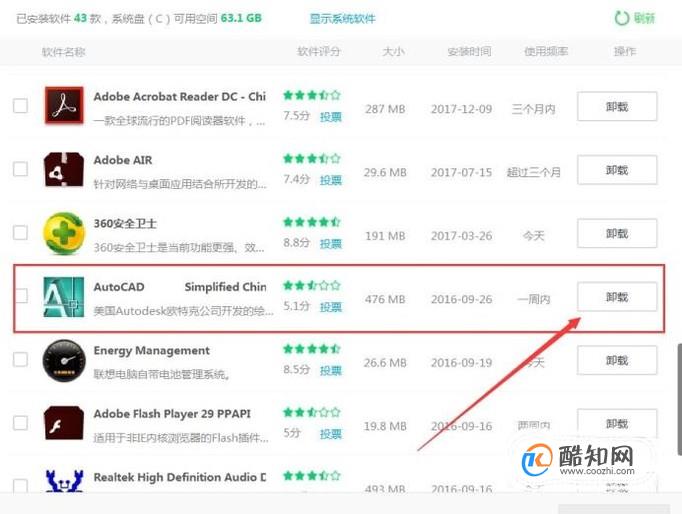Check the Energy Management checkbox
The height and width of the screenshot is (514, 682).
20,360
